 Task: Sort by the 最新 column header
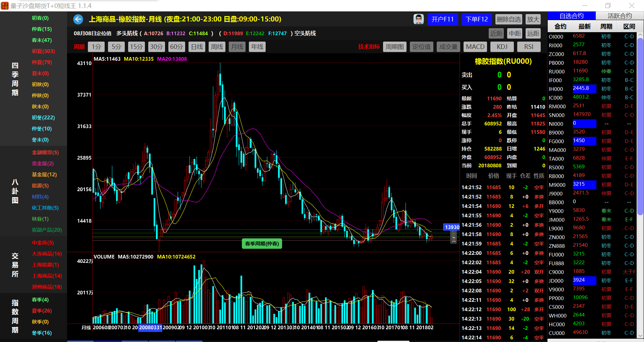point(584,26)
